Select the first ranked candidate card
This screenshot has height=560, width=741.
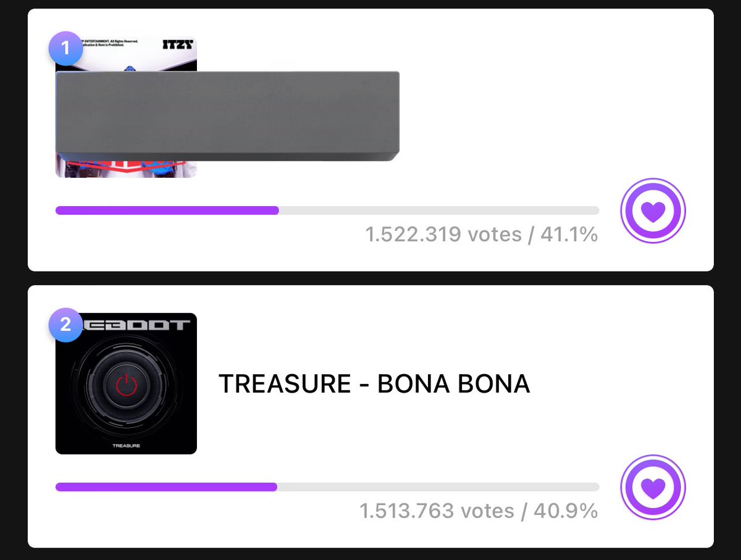(x=371, y=140)
